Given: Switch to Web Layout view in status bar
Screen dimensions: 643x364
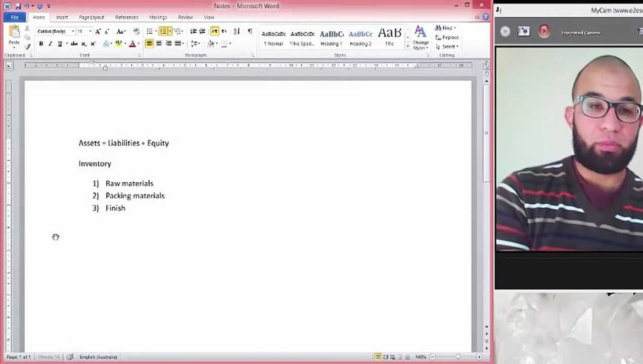Looking at the screenshot, I should (x=393, y=357).
